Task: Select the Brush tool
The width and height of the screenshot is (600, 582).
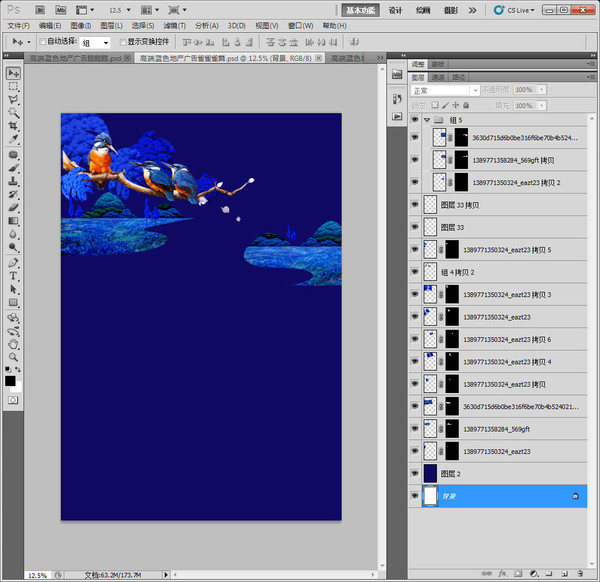Action: tap(13, 168)
